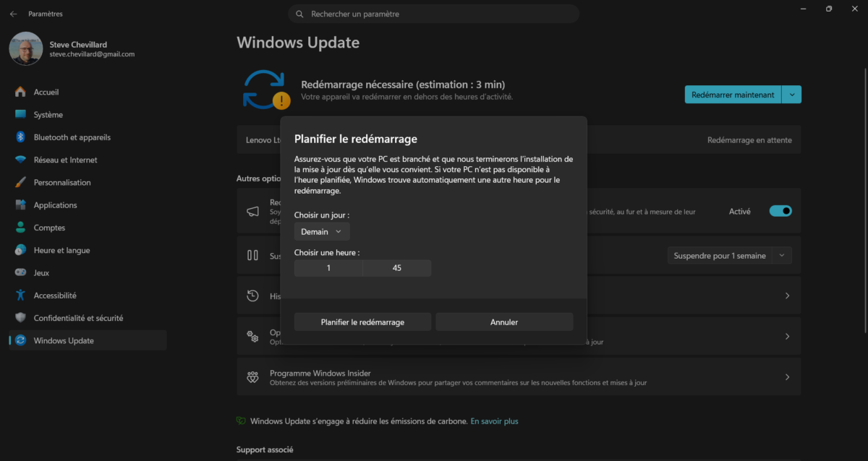Go to Accueil in the sidebar
868x461 pixels.
point(88,92)
